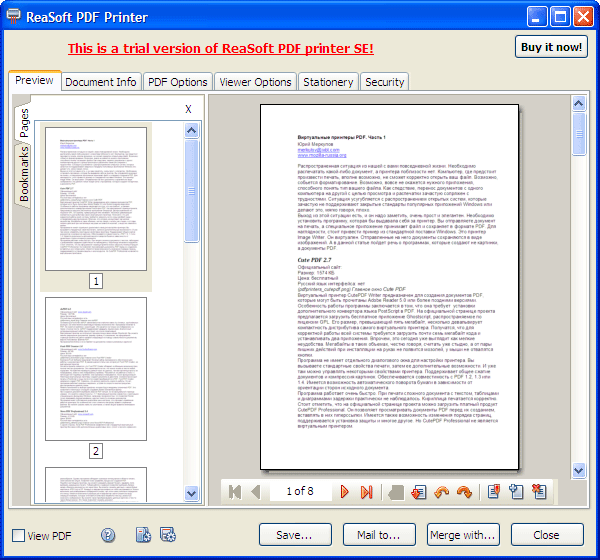
Task: Click the preview pane scroll down arrow
Action: pyautogui.click(x=579, y=470)
